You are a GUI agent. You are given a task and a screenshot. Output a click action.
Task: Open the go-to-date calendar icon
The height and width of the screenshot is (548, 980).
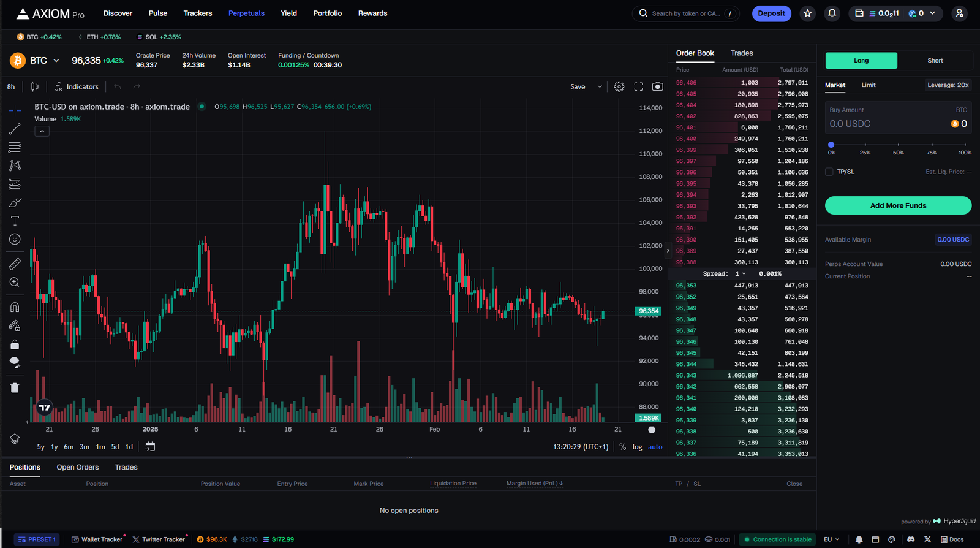pyautogui.click(x=150, y=447)
